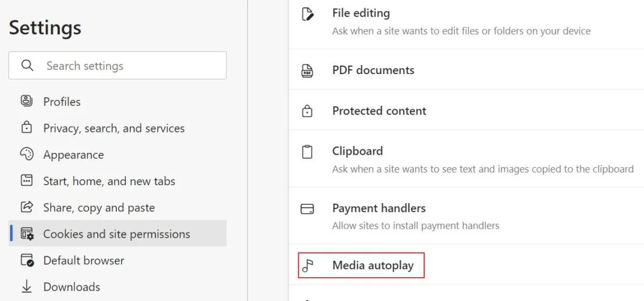The image size is (644, 301).
Task: Click clipboard 'see text and images copied' description
Action: tap(483, 168)
